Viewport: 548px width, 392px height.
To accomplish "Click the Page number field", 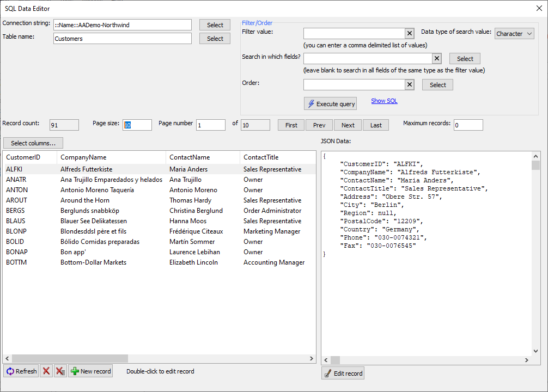I will pyautogui.click(x=210, y=125).
